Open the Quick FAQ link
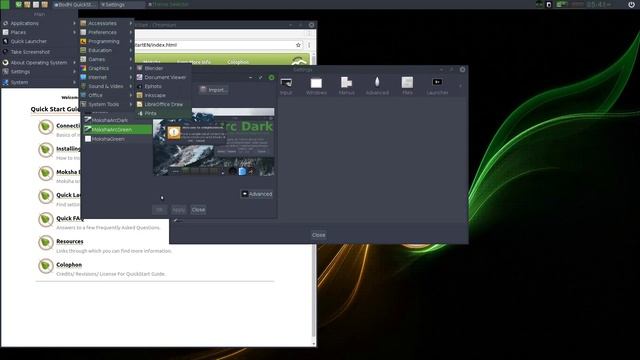The height and width of the screenshot is (360, 640). pyautogui.click(x=70, y=218)
